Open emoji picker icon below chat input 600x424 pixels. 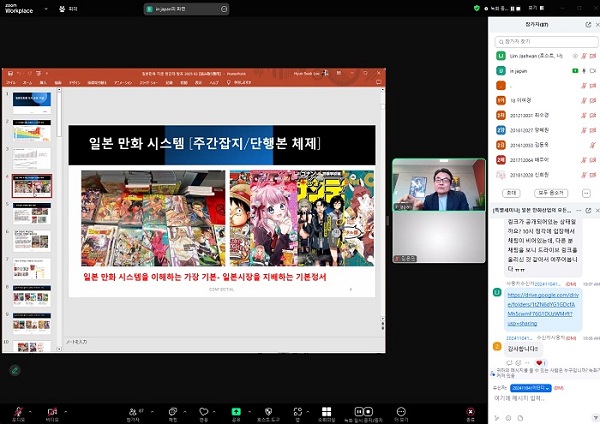tap(509, 418)
